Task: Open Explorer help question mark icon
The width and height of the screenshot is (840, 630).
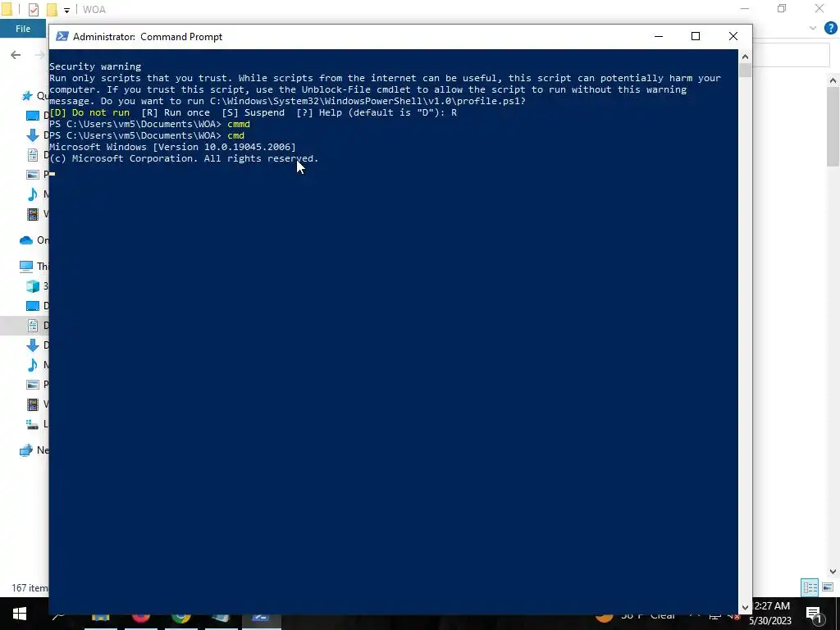Action: coord(830,29)
